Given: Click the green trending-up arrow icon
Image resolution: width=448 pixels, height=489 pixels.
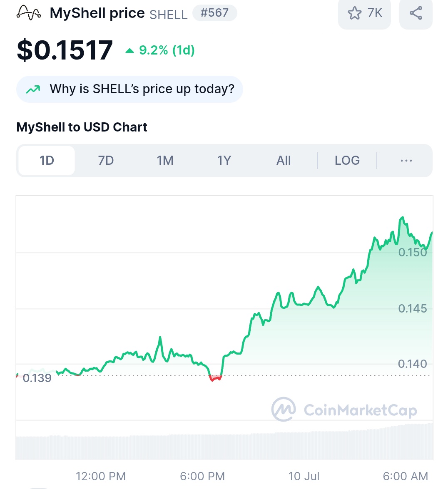Looking at the screenshot, I should [x=33, y=89].
